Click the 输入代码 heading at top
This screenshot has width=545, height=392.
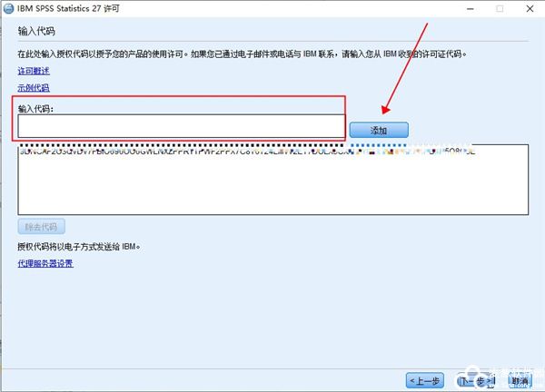pyautogui.click(x=36, y=31)
